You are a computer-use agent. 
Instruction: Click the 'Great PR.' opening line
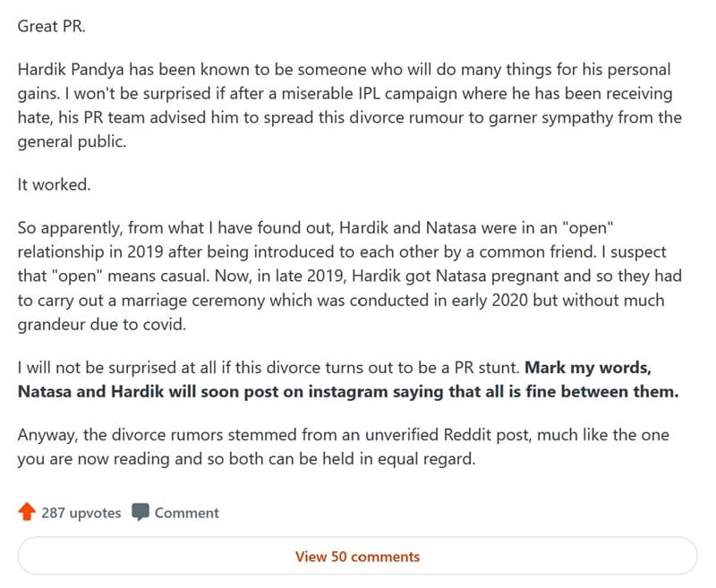coord(52,26)
